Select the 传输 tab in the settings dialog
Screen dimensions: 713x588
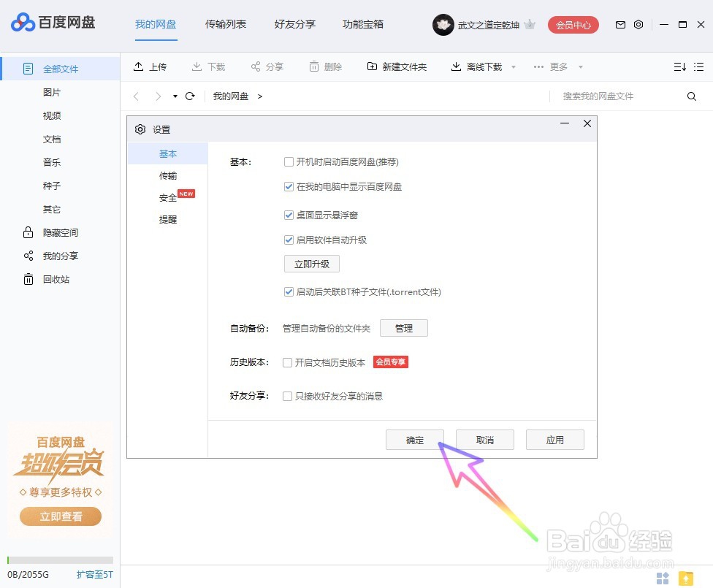click(x=168, y=175)
